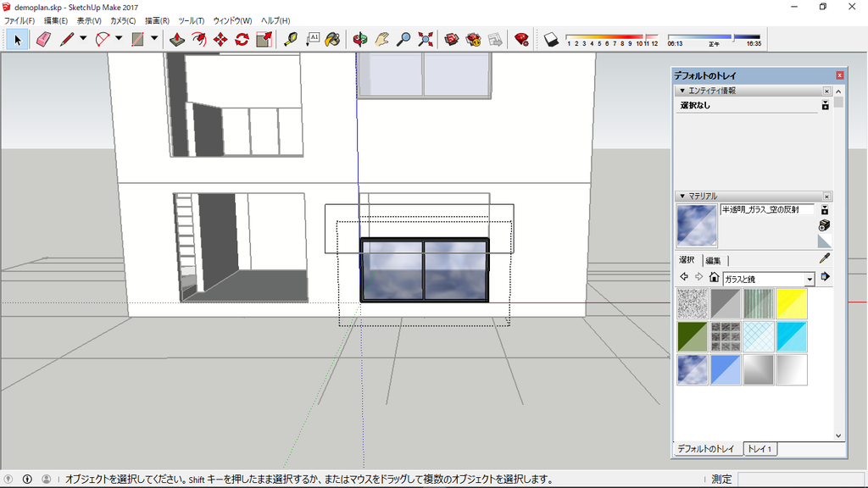The image size is (868, 488).
Task: Open the ツール(T) menu
Action: 192,20
